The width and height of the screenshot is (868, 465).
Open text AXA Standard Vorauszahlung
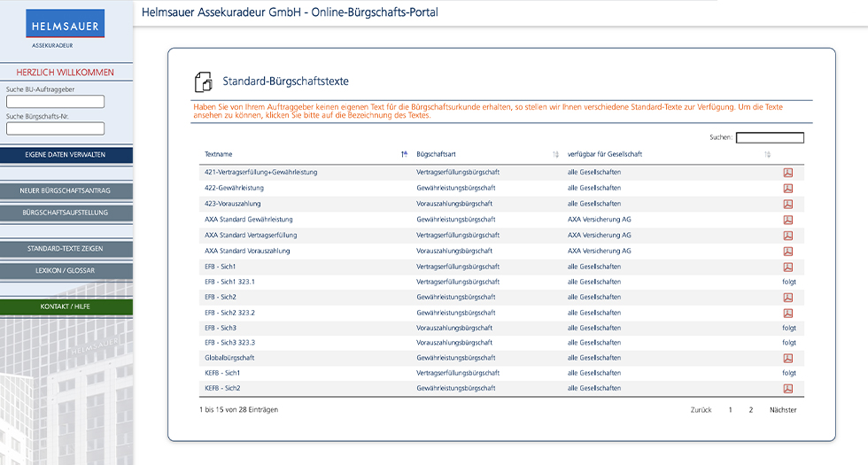[x=247, y=251]
